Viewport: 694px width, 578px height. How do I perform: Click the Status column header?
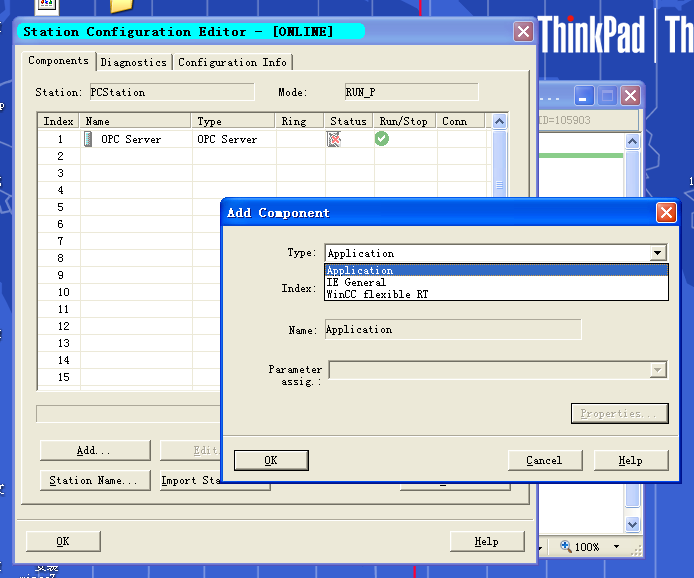click(350, 121)
